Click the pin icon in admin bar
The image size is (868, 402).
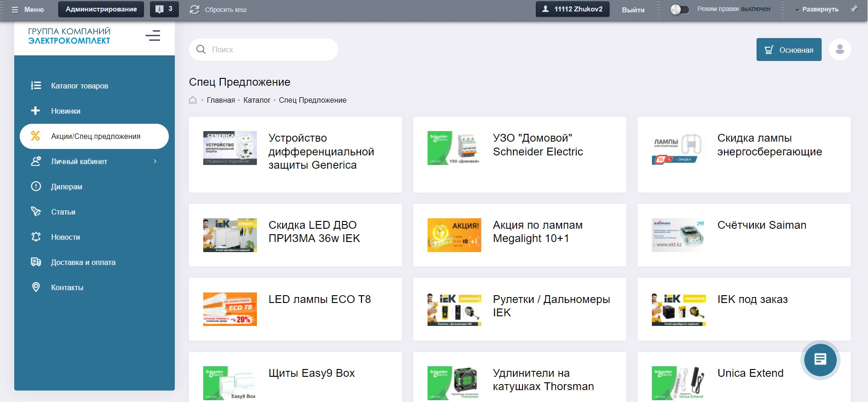tap(854, 9)
